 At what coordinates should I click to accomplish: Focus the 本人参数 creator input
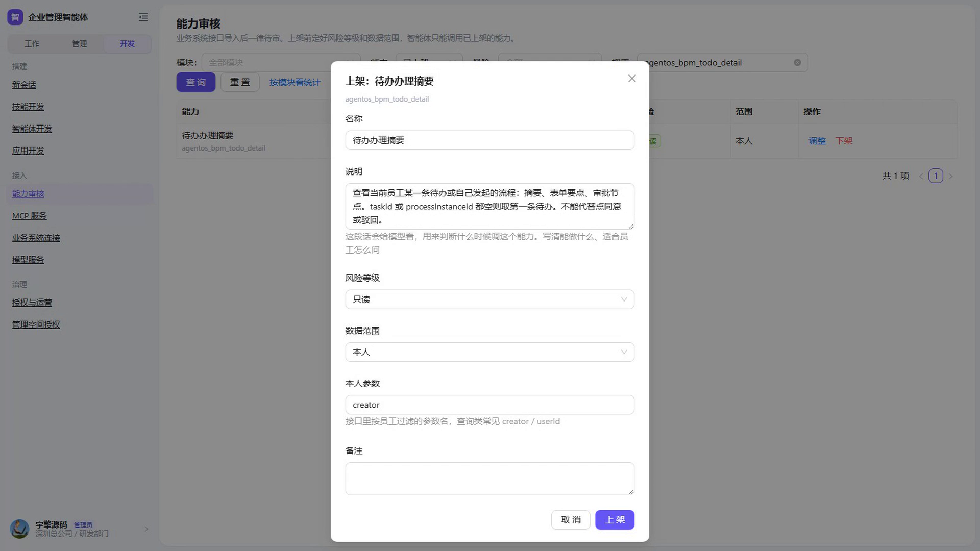click(489, 405)
